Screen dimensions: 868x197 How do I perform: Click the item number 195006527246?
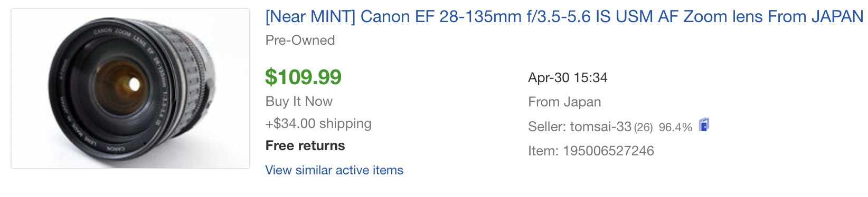click(608, 151)
